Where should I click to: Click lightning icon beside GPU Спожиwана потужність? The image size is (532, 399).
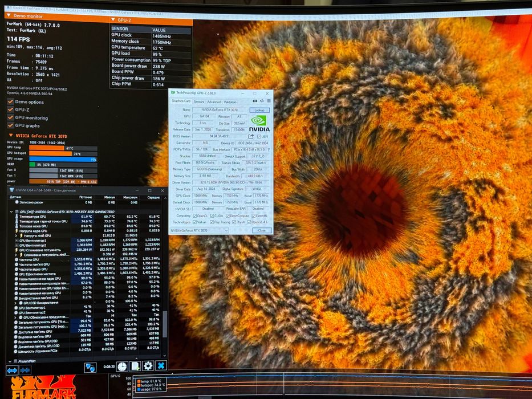click(17, 250)
